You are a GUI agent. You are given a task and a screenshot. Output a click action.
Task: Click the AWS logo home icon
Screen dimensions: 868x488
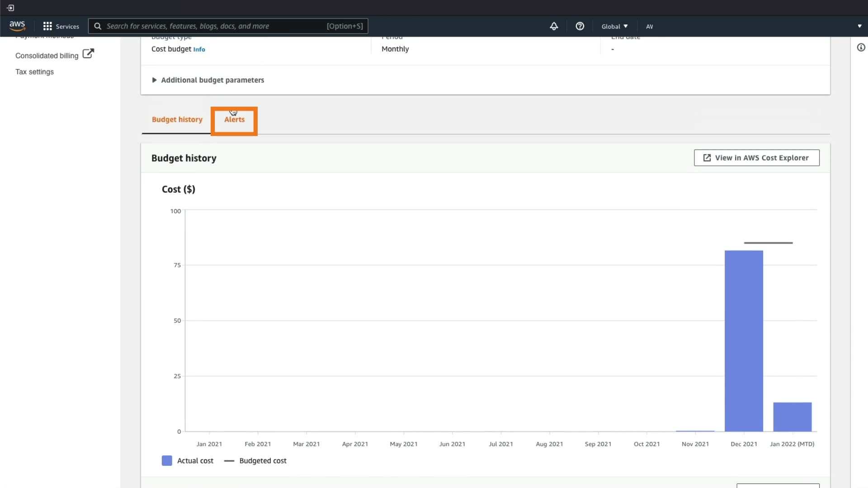pyautogui.click(x=17, y=26)
